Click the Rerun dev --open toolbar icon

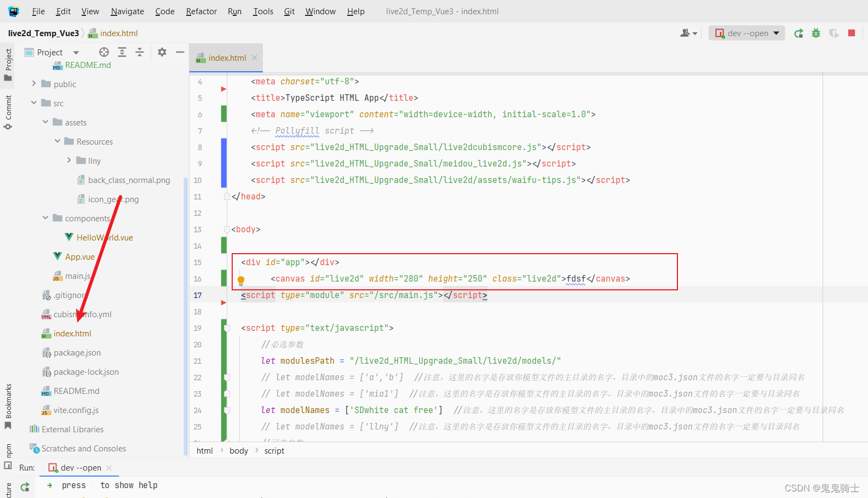[x=798, y=33]
